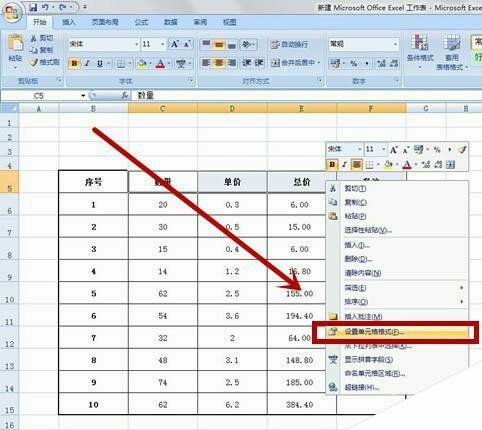Open the Name Box dropdown arrow beside C5
Screen dimensions: 482x430
point(83,96)
